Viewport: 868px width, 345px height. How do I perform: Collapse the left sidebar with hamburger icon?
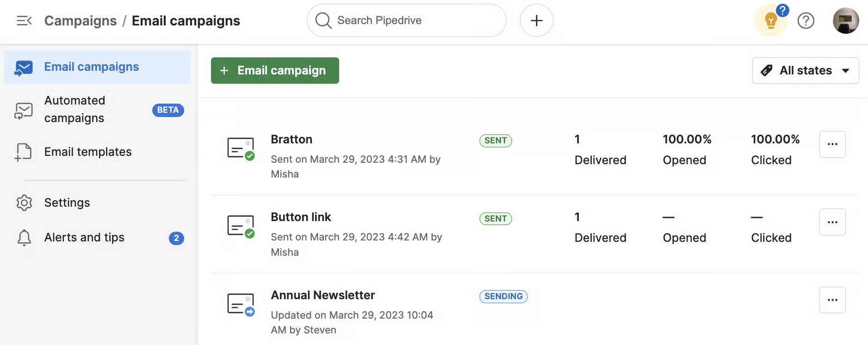pos(24,20)
